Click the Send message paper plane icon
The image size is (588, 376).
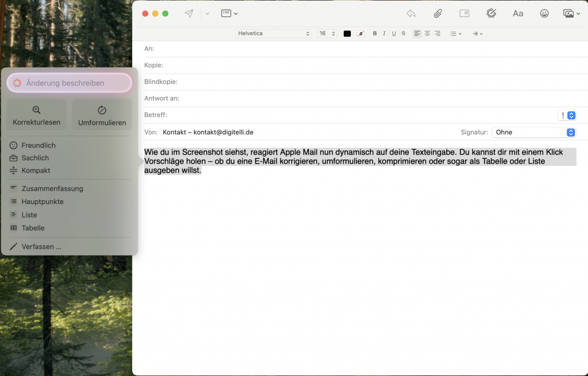tap(189, 13)
